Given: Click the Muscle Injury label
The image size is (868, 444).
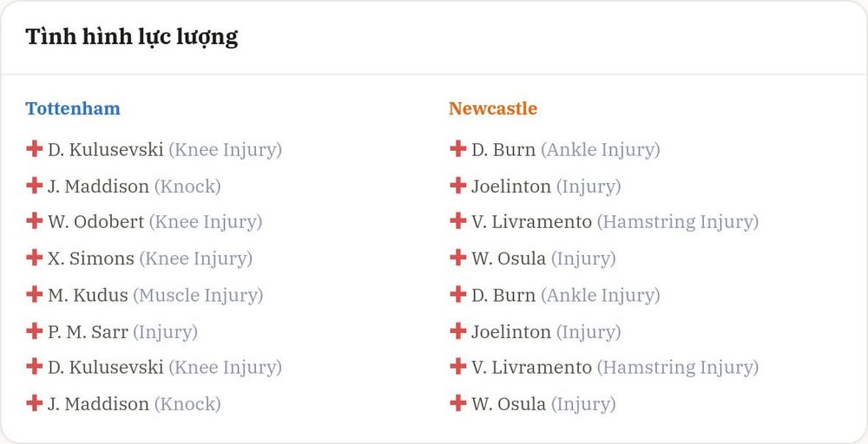Looking at the screenshot, I should (198, 295).
